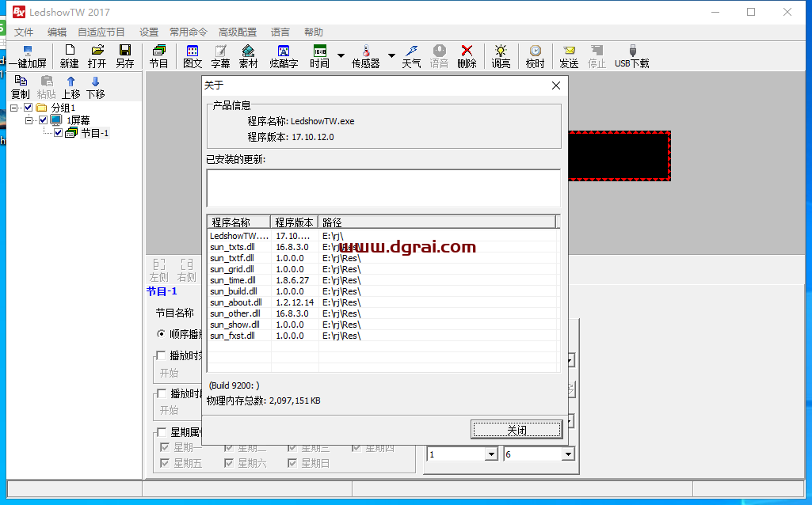Expand the 时间 dropdown arrow
The width and height of the screenshot is (812, 505).
pyautogui.click(x=341, y=56)
